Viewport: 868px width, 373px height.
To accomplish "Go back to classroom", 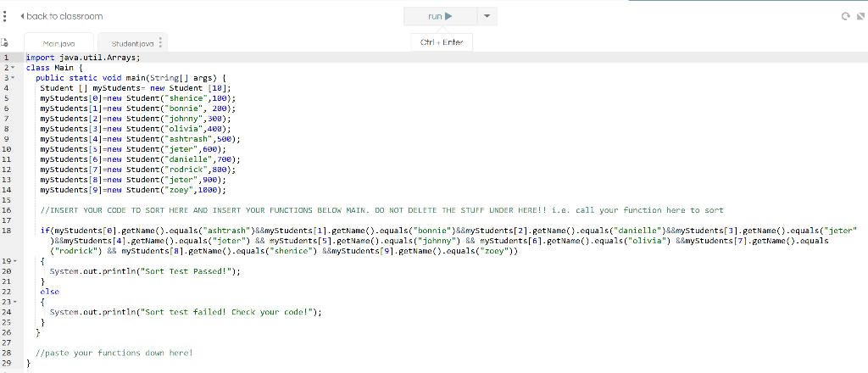I will click(61, 16).
